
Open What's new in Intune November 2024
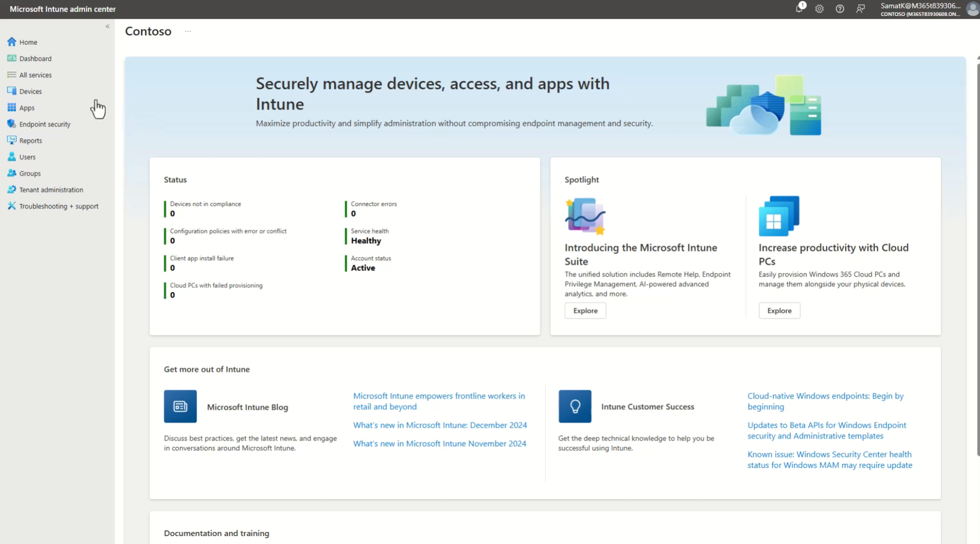click(x=439, y=443)
